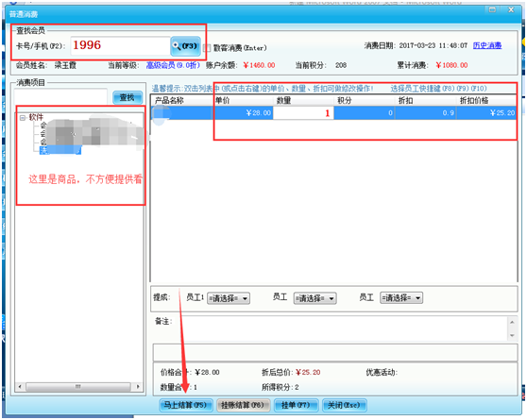Image resolution: width=527 pixels, height=420 pixels.
Task: Click the remarks scroll-down arrow
Action: click(512, 335)
